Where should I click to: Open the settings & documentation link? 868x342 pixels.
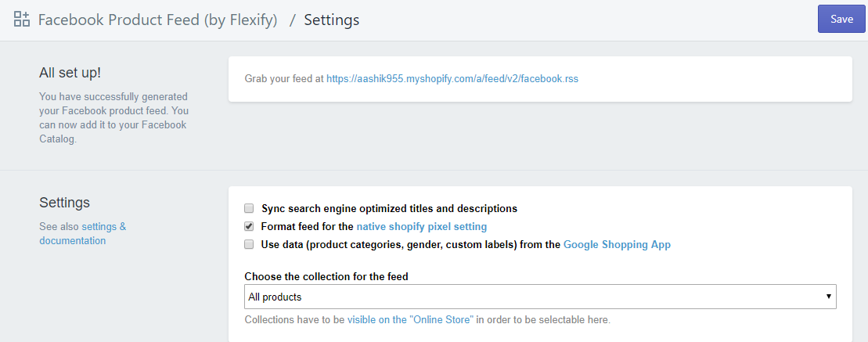coord(83,233)
